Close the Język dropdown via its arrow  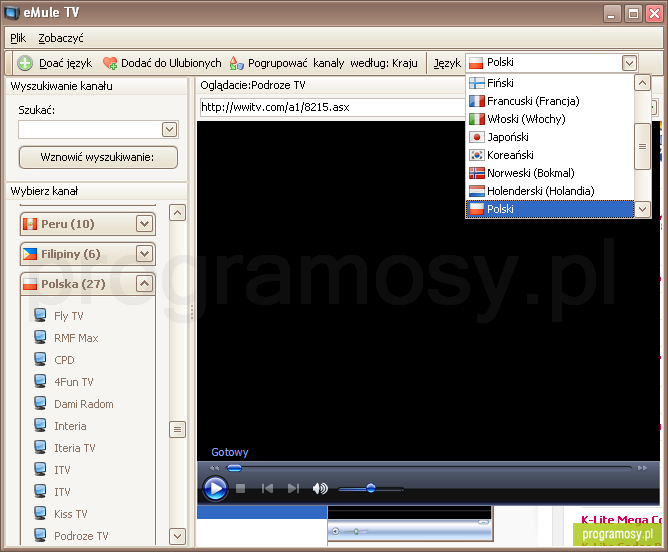629,63
